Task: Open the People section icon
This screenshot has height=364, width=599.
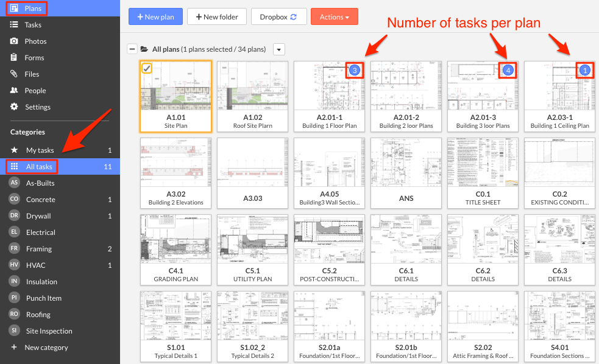Action: tap(13, 90)
